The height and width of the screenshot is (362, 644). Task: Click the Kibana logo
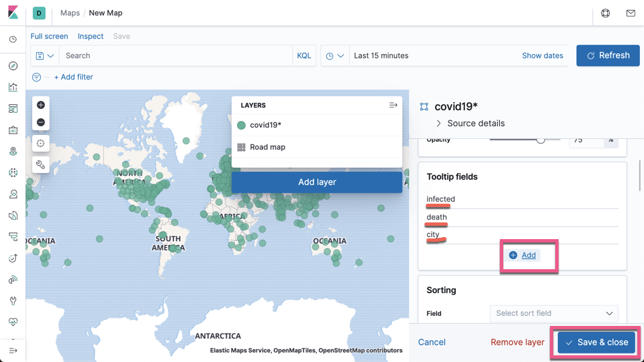[x=13, y=13]
